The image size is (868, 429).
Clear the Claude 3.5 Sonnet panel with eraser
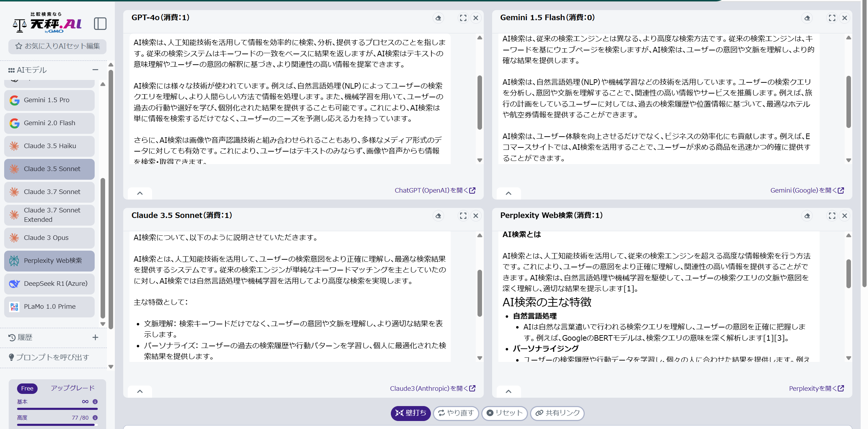pyautogui.click(x=438, y=216)
